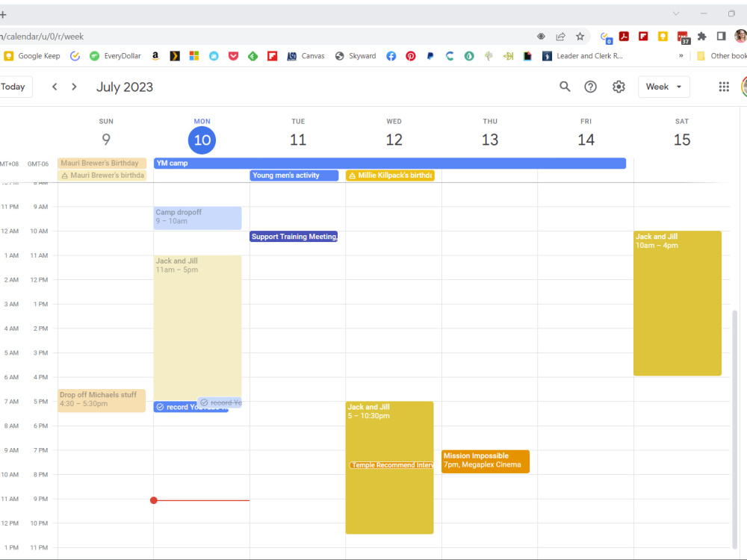Image resolution: width=747 pixels, height=560 pixels.
Task: Open the Week view dropdown
Action: click(663, 87)
